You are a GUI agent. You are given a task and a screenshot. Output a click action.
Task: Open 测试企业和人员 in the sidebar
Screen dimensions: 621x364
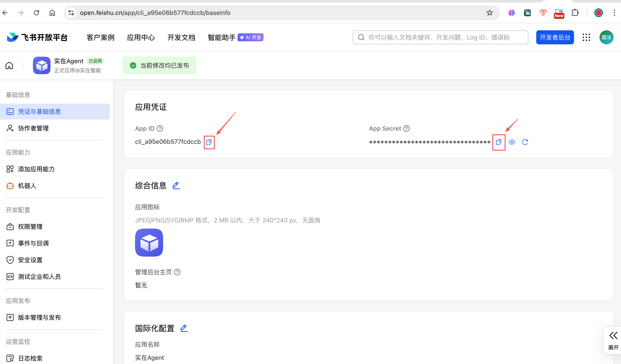click(x=55, y=276)
